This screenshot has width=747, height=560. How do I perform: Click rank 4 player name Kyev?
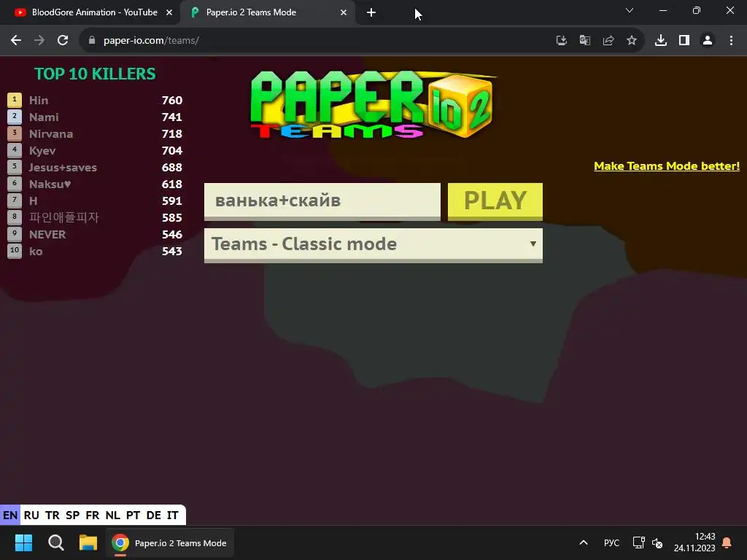(x=42, y=150)
